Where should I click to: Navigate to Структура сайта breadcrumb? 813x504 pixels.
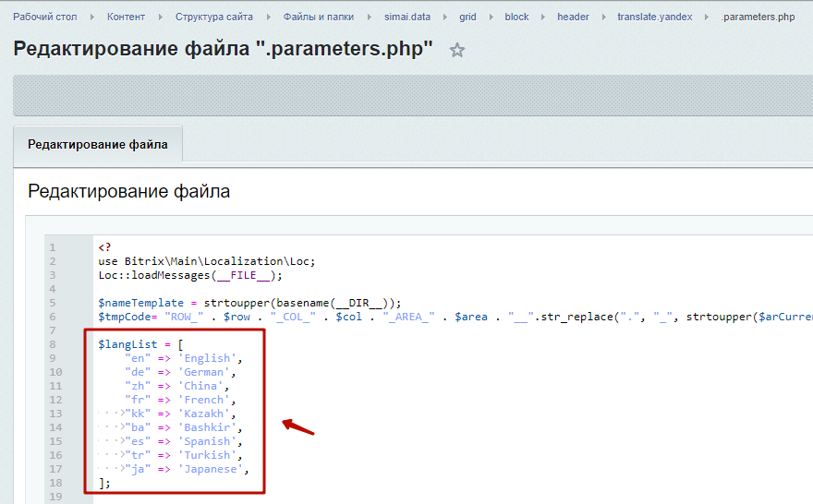[213, 17]
